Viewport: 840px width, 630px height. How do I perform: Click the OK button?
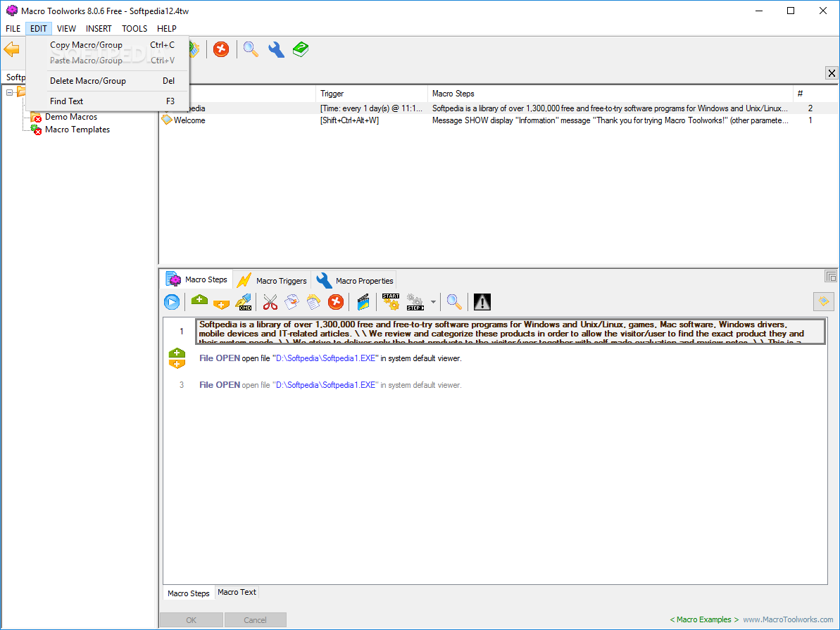192,620
